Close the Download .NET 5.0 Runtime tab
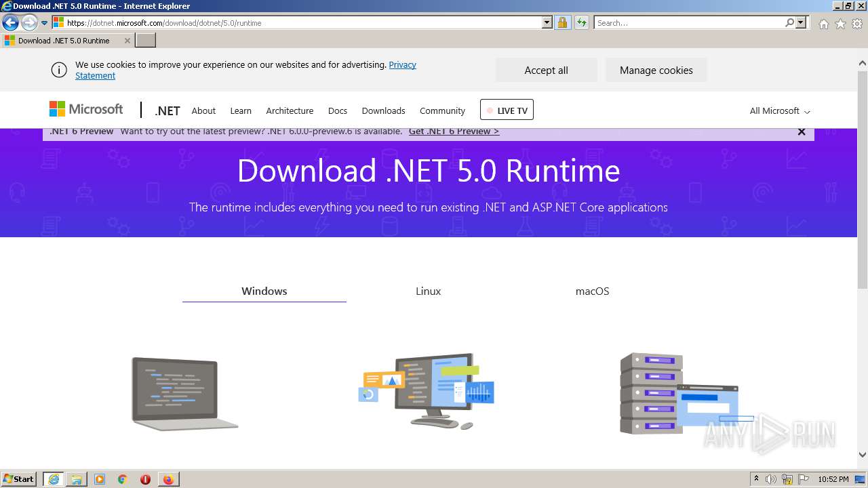This screenshot has height=488, width=868. pos(127,41)
